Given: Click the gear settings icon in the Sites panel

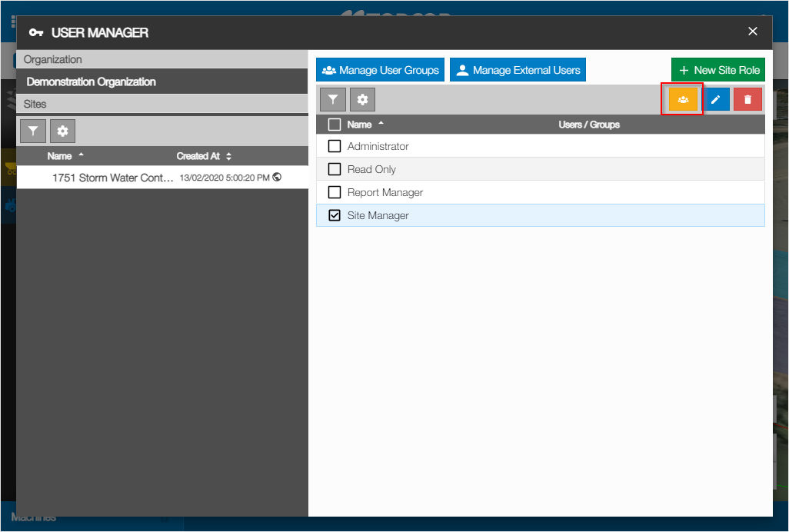Looking at the screenshot, I should [62, 131].
